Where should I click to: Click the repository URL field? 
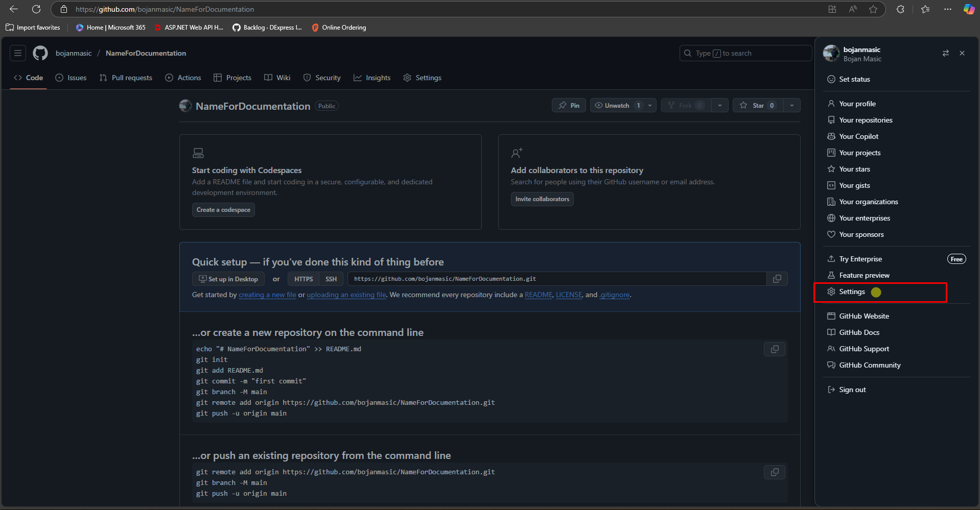557,279
